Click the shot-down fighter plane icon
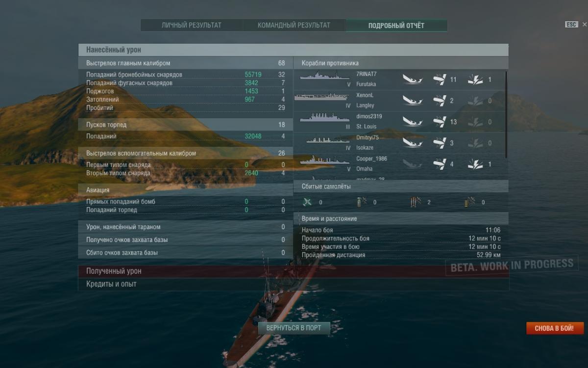588x368 pixels. 307,202
